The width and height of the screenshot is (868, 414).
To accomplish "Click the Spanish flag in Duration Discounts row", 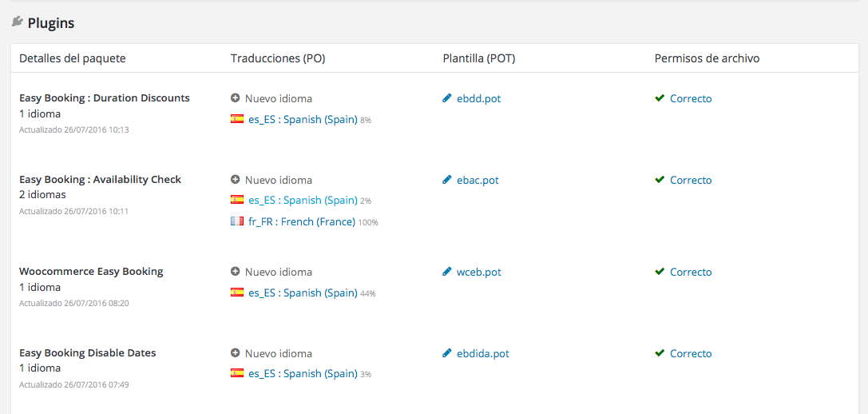I will click(x=237, y=118).
